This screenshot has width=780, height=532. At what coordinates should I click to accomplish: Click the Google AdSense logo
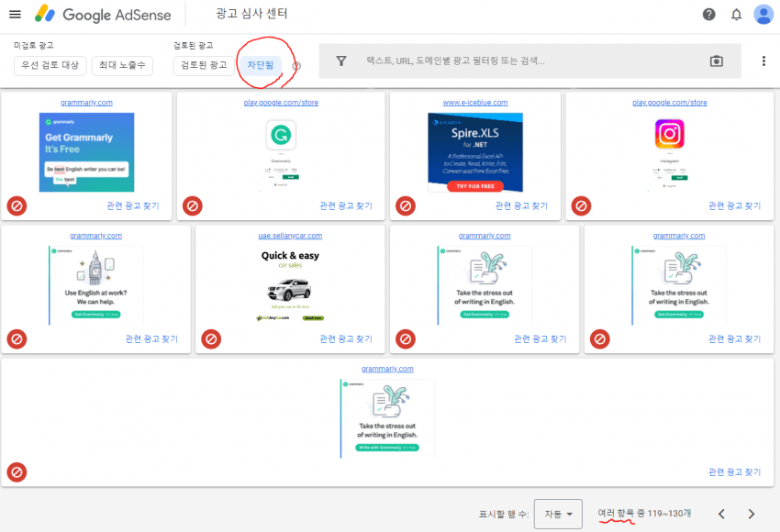pyautogui.click(x=103, y=15)
